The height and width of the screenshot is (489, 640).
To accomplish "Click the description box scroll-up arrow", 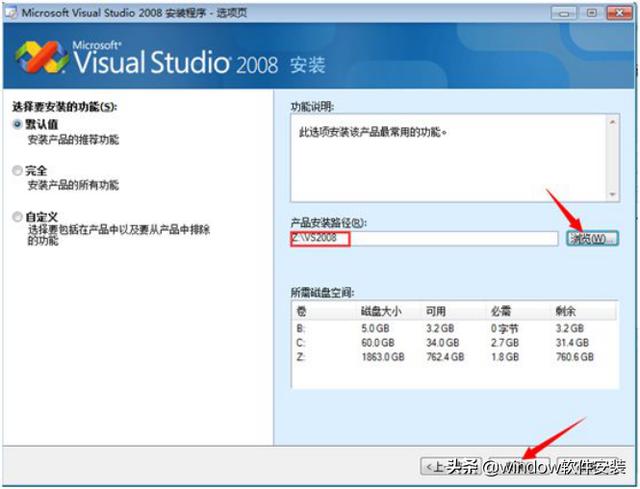I will pos(612,122).
